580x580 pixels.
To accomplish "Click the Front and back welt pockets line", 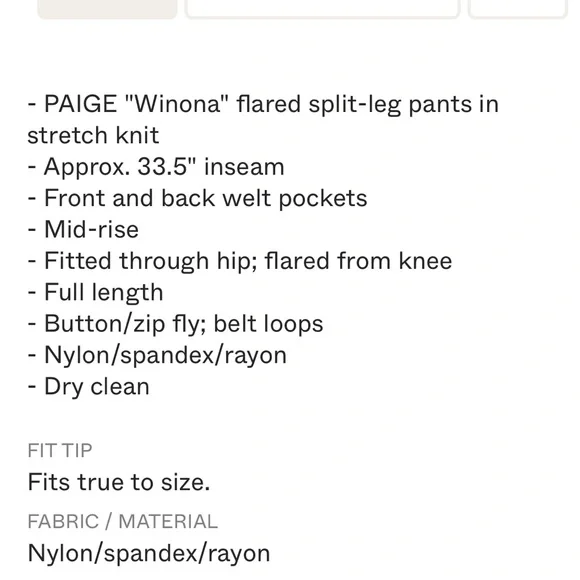I will tap(198, 198).
